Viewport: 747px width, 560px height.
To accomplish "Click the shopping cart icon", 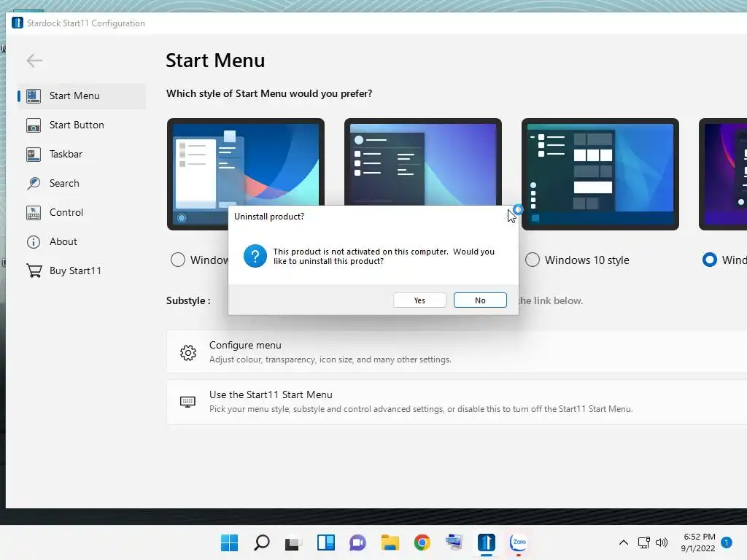I will 34,271.
